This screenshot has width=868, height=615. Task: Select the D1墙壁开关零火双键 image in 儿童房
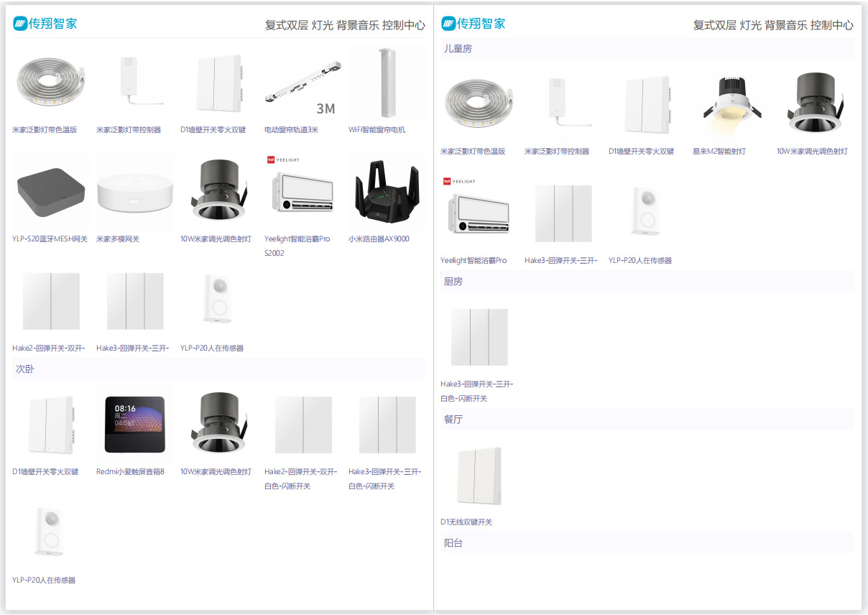coord(647,105)
